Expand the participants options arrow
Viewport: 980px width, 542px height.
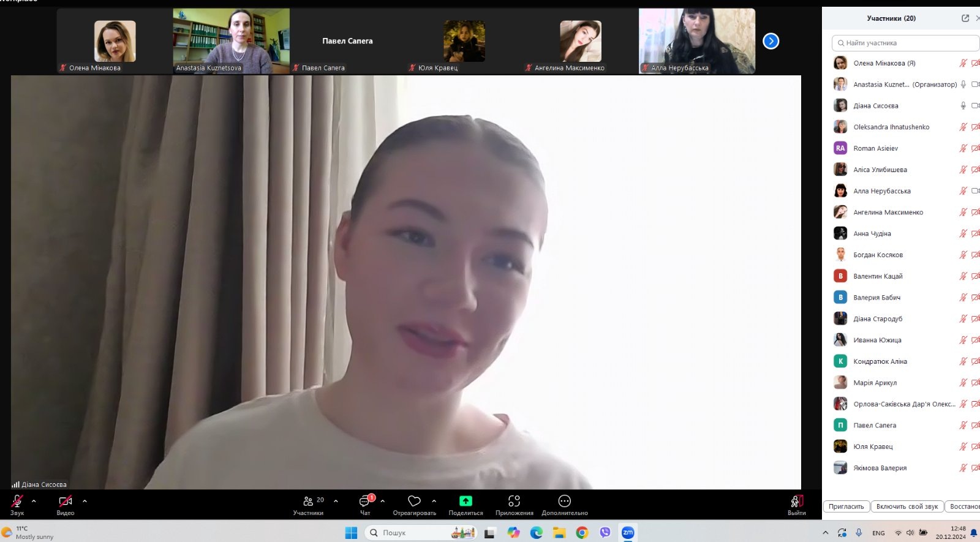(336, 501)
